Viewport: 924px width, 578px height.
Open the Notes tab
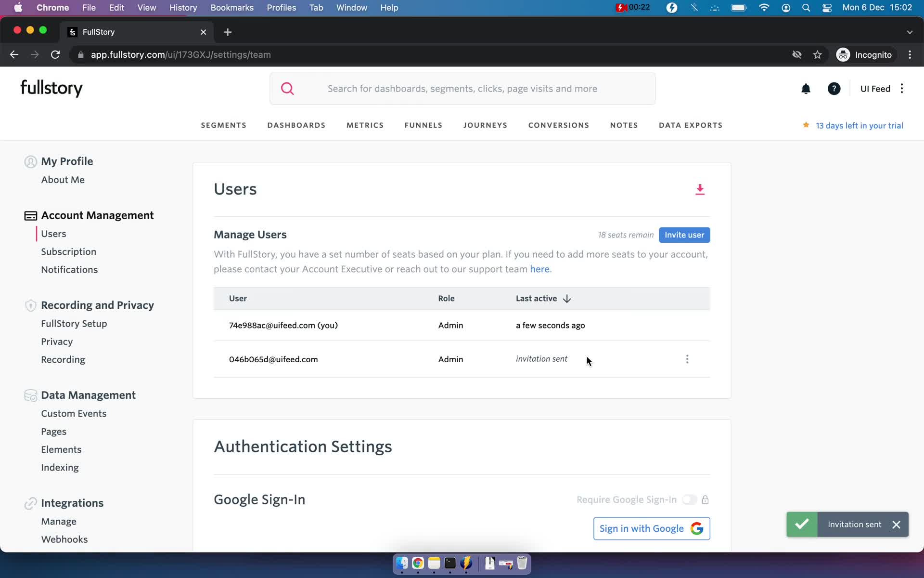coord(624,125)
